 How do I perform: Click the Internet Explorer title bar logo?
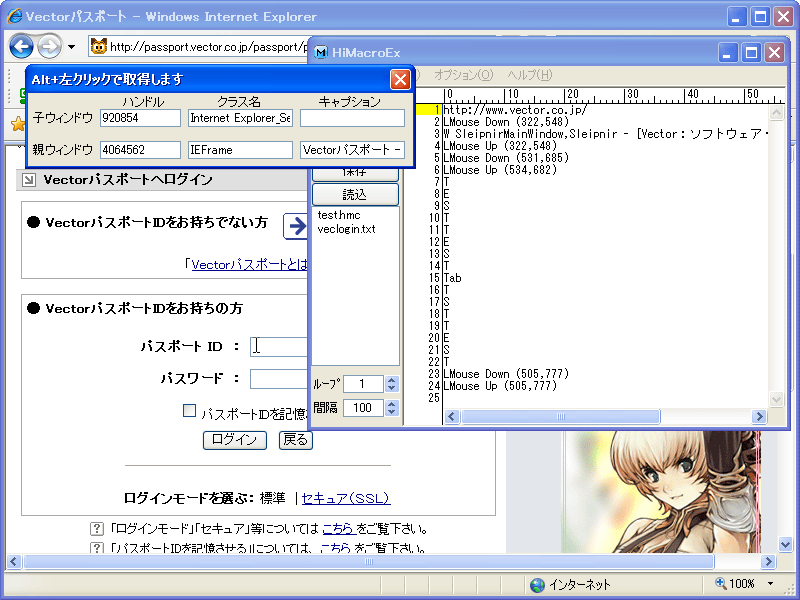tap(14, 16)
